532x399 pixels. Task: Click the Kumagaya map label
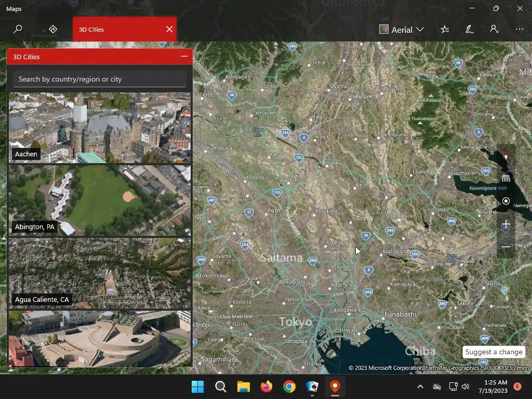point(220,148)
